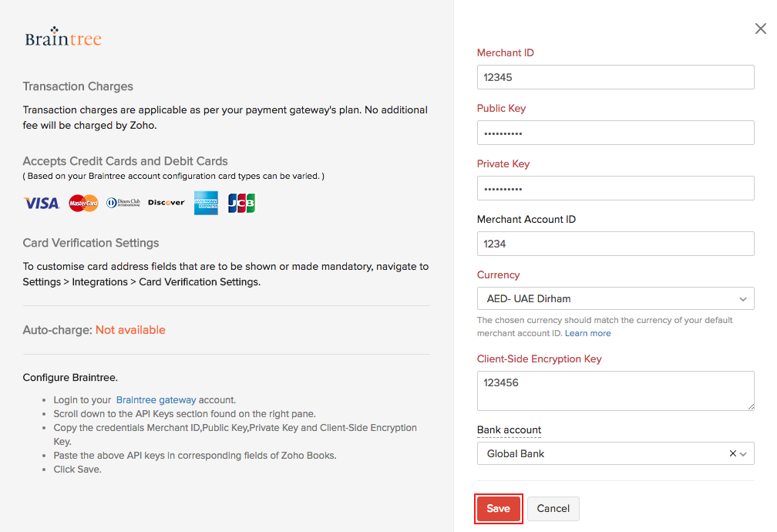This screenshot has height=532, width=777.
Task: Expand the Bank account dropdown
Action: tap(744, 454)
